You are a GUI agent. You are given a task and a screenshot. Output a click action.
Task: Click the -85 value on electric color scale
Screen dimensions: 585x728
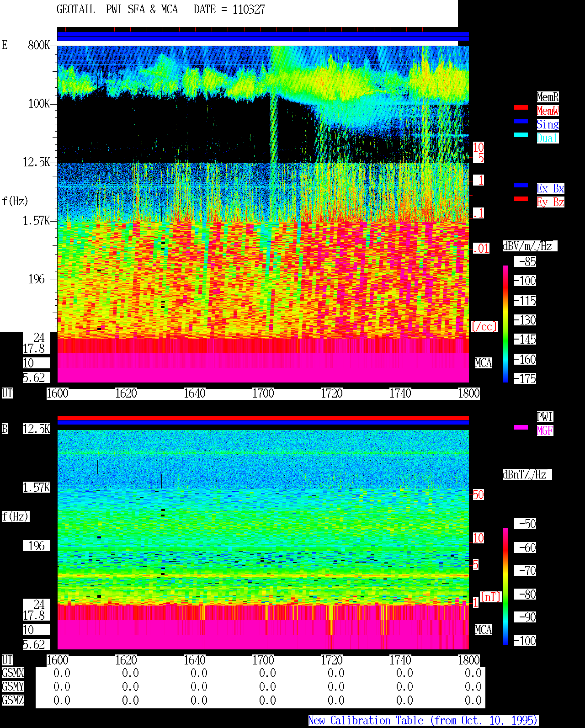click(527, 262)
